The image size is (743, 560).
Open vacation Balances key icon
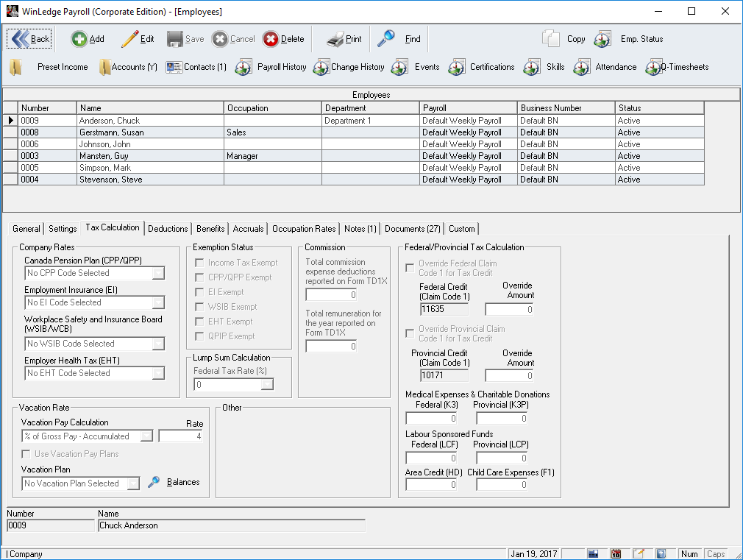[x=154, y=483]
